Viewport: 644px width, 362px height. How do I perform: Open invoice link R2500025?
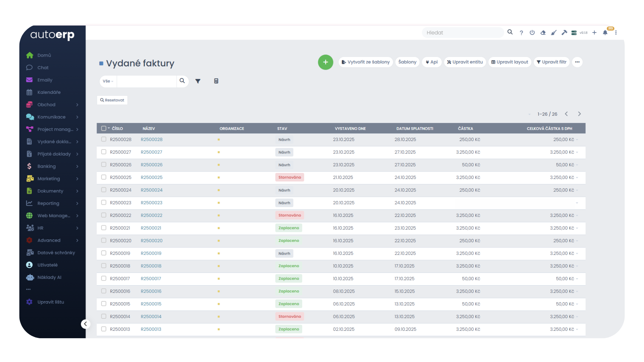152,177
